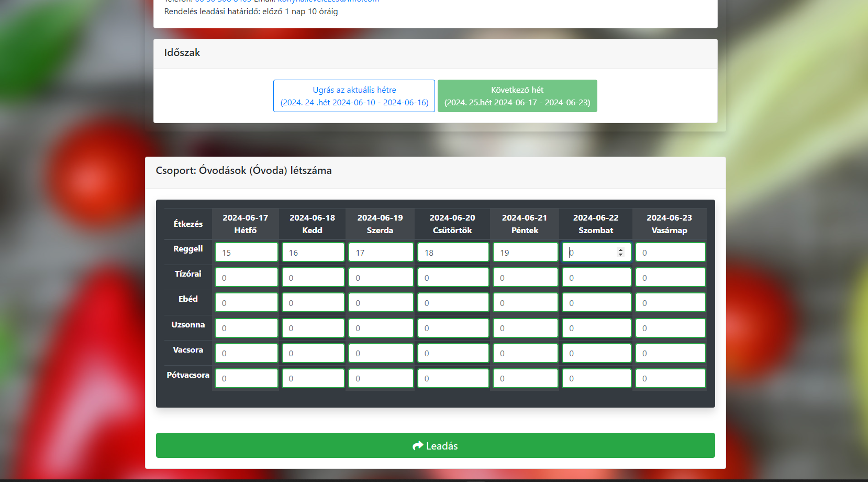This screenshot has width=868, height=482.
Task: Select the Friday Uzsonna input field
Action: (x=525, y=328)
